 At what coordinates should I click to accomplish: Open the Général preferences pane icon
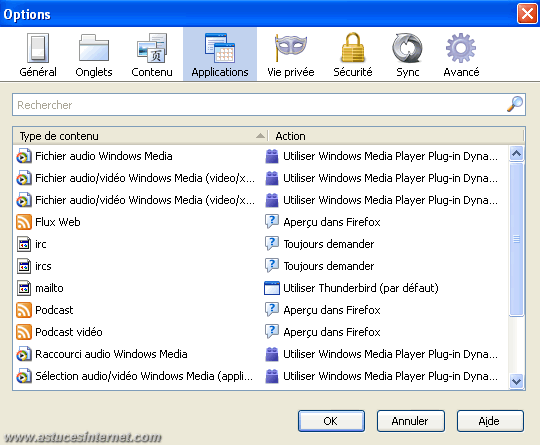click(x=38, y=48)
